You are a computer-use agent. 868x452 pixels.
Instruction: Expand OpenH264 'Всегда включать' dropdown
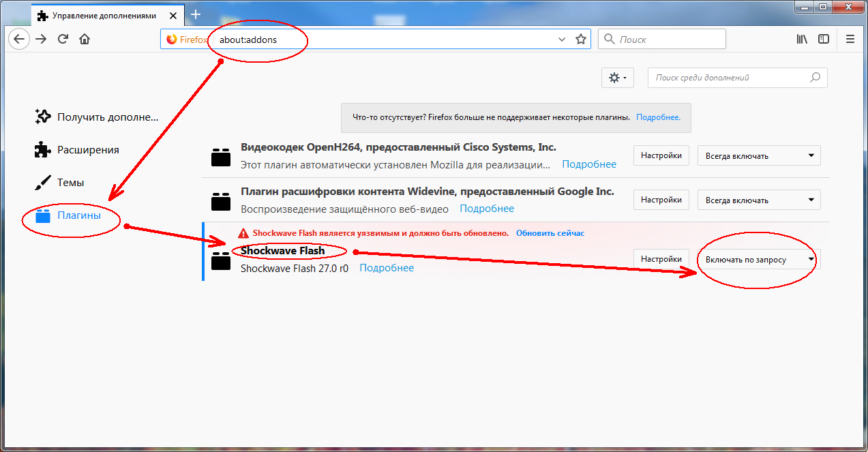tap(759, 156)
